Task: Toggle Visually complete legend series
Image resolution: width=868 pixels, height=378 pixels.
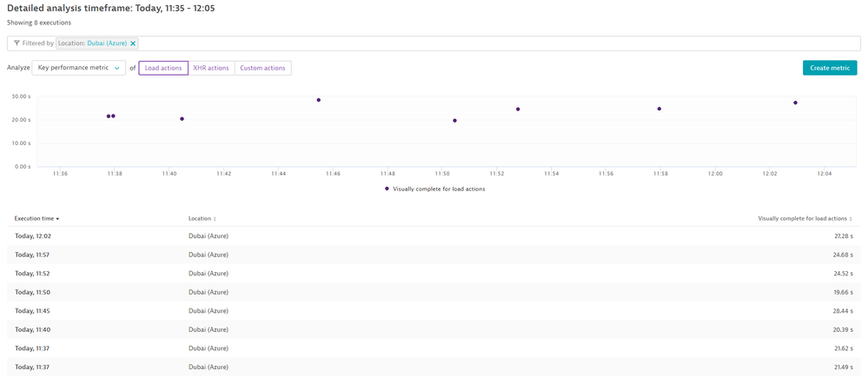Action: coord(434,189)
